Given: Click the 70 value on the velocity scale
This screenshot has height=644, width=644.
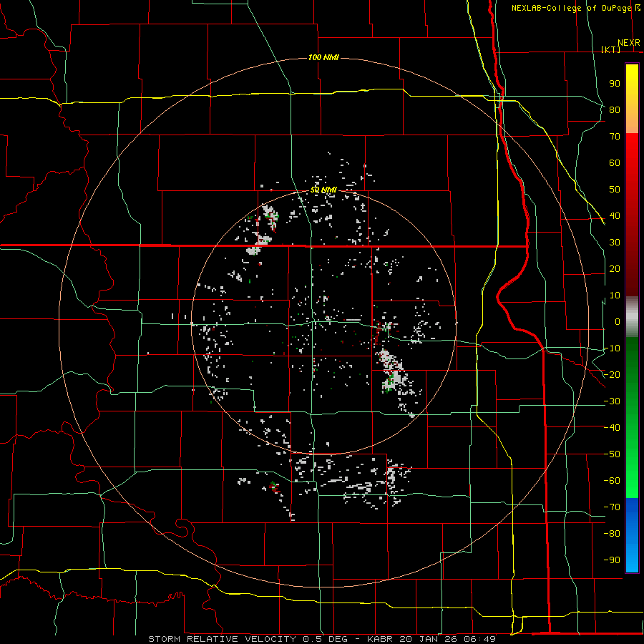Looking at the screenshot, I should (615, 137).
